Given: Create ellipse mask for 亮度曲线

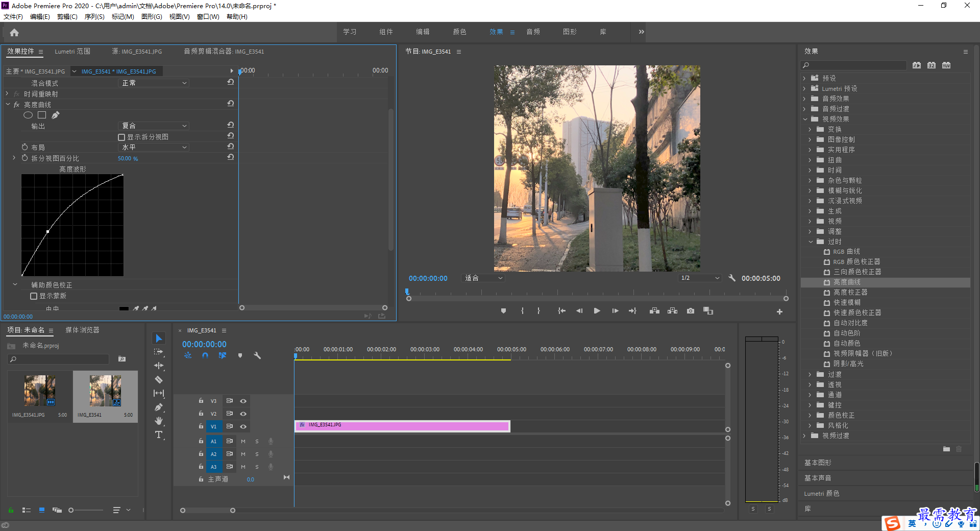Looking at the screenshot, I should (x=28, y=115).
